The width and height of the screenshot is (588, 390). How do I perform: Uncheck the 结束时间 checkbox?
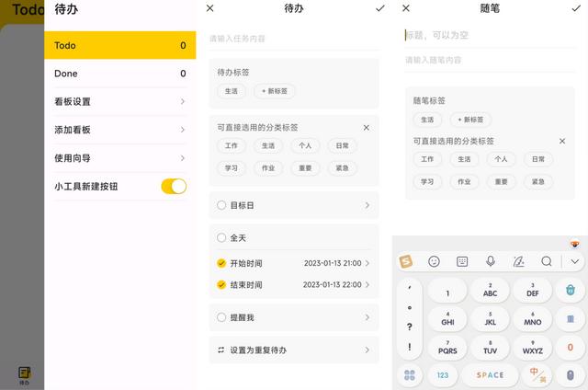(x=221, y=284)
